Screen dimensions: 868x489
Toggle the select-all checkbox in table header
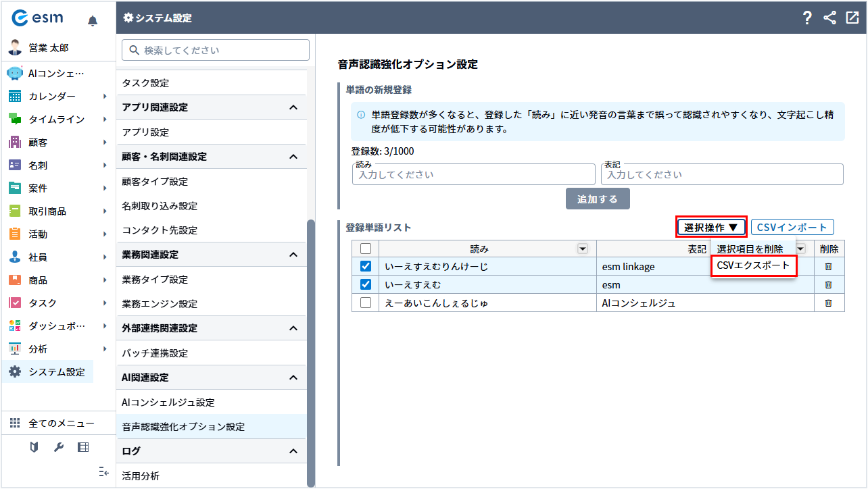point(366,249)
